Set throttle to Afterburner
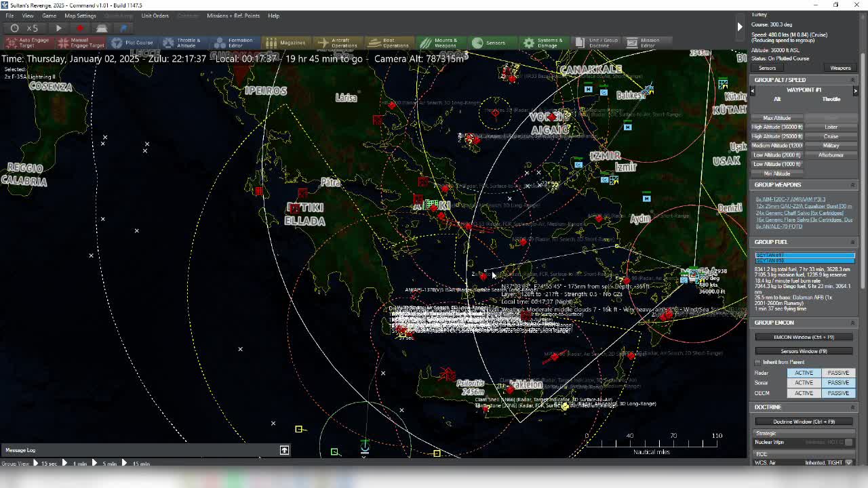Viewport: 868px width, 488px height. [x=831, y=155]
